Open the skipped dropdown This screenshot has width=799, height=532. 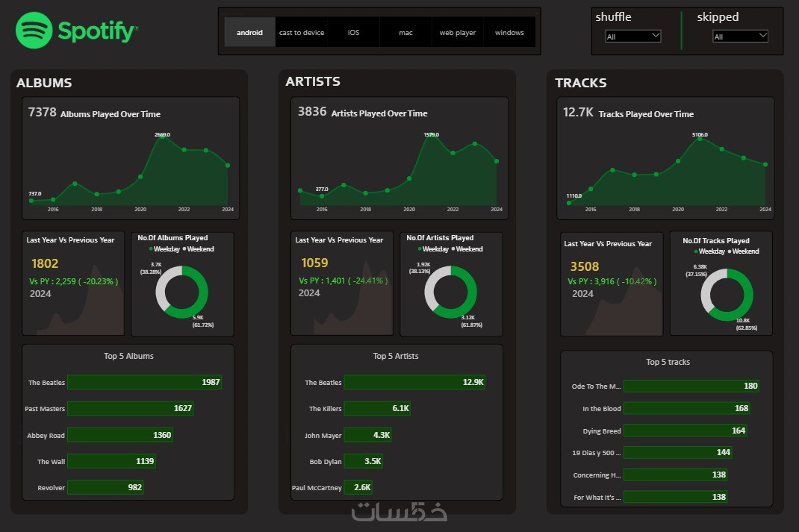click(x=740, y=36)
